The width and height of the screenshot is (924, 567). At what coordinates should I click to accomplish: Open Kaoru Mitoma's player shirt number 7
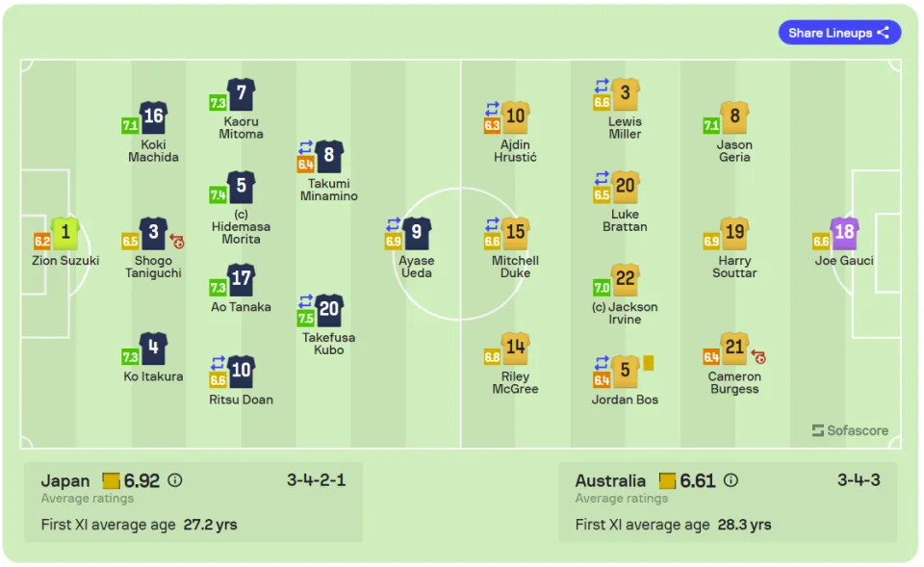(241, 94)
